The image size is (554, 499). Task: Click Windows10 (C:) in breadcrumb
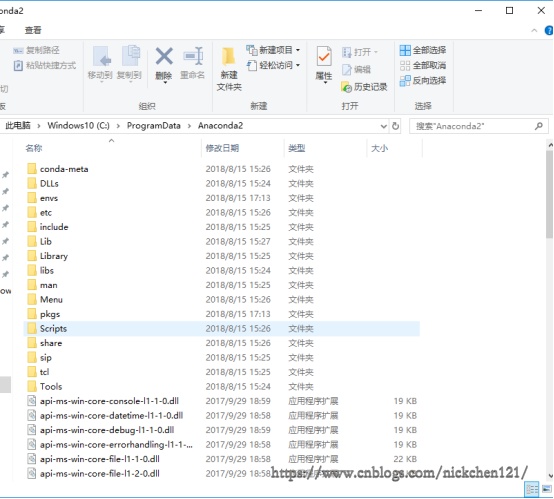point(78,125)
